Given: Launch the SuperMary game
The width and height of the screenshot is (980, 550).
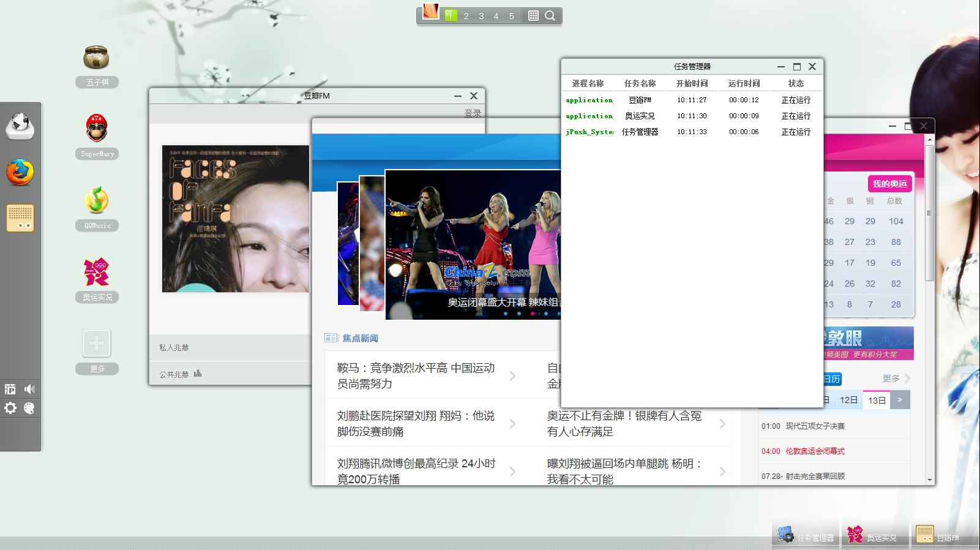Looking at the screenshot, I should [96, 128].
